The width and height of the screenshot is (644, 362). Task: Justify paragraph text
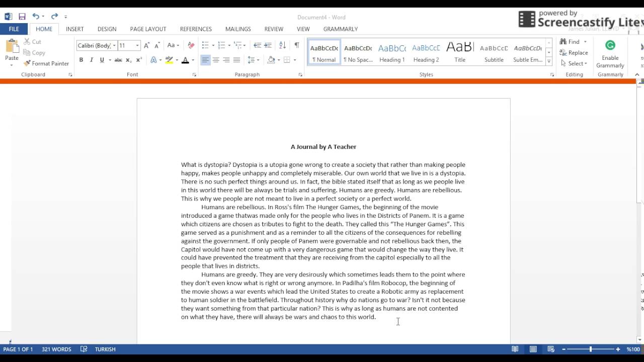click(236, 60)
